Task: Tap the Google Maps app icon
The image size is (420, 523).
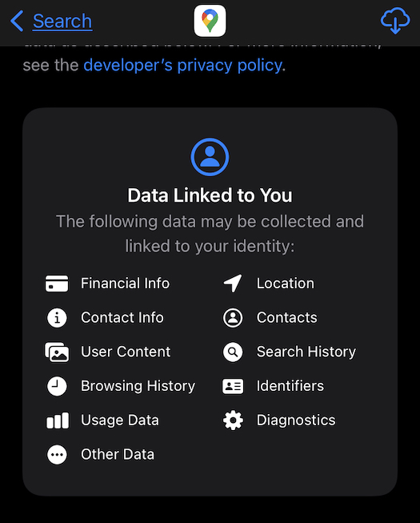Action: click(x=210, y=21)
